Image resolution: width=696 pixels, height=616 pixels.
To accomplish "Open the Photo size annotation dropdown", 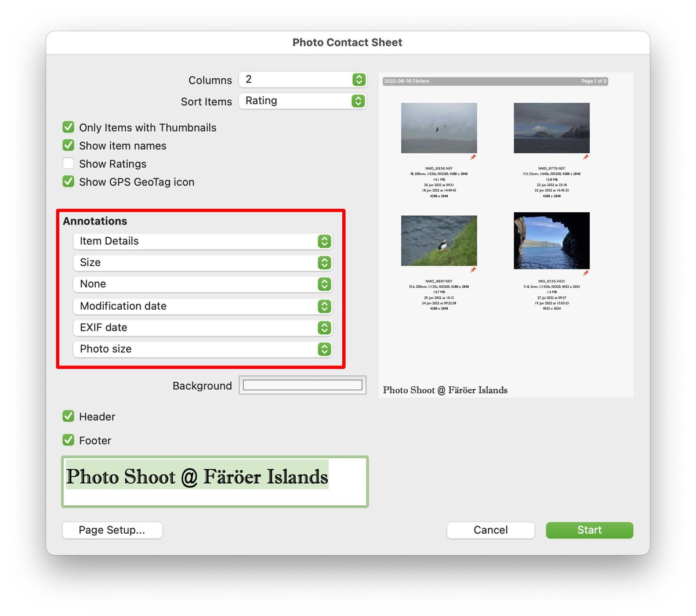I will (202, 349).
